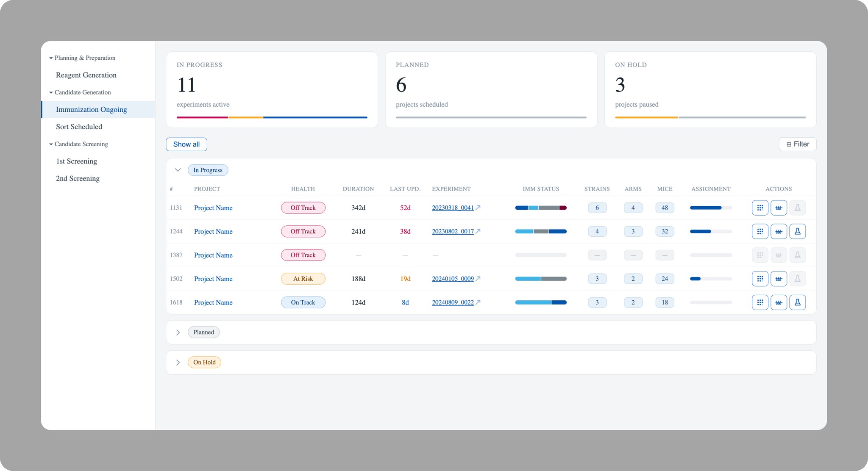Open experiment link 20230318_0041
The image size is (868, 471).
point(453,208)
